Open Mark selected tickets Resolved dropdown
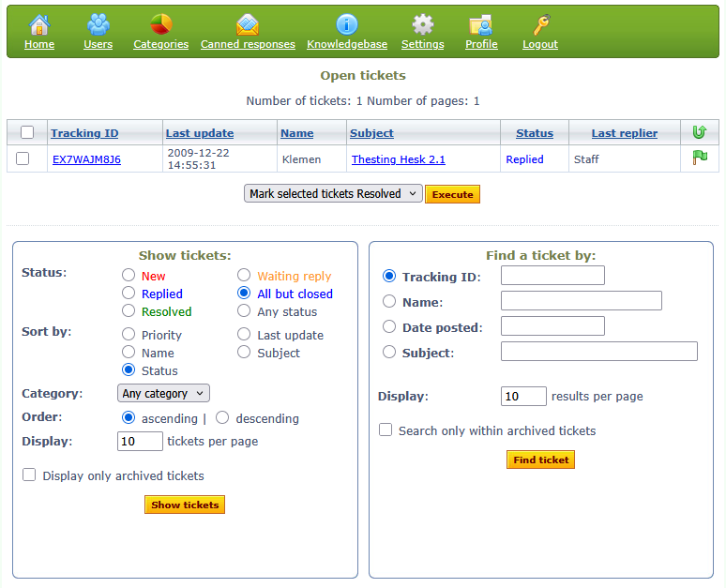 coord(332,194)
